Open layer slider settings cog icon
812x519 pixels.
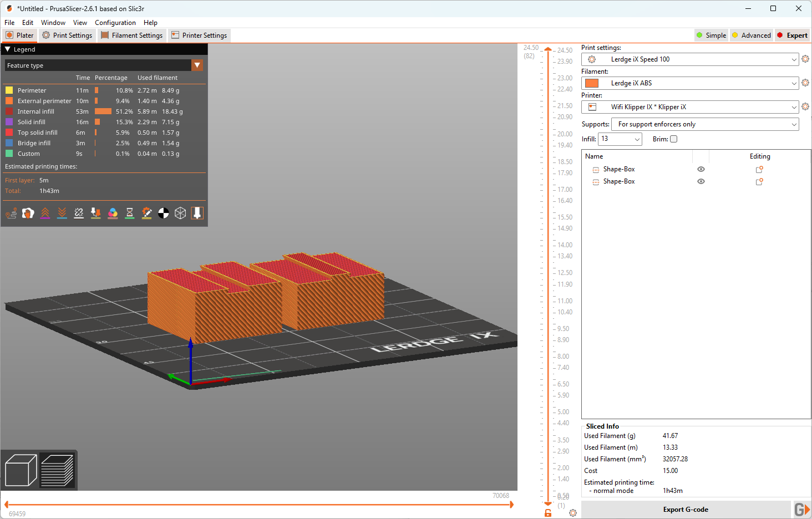tap(573, 513)
